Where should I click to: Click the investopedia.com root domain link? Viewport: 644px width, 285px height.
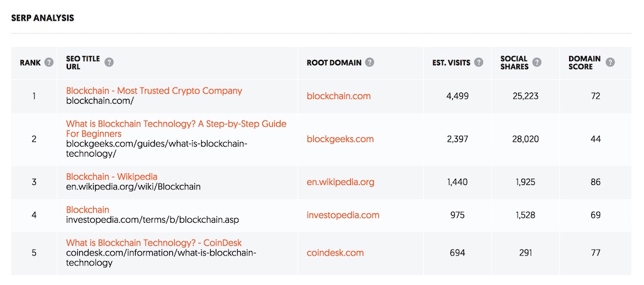[x=343, y=215]
